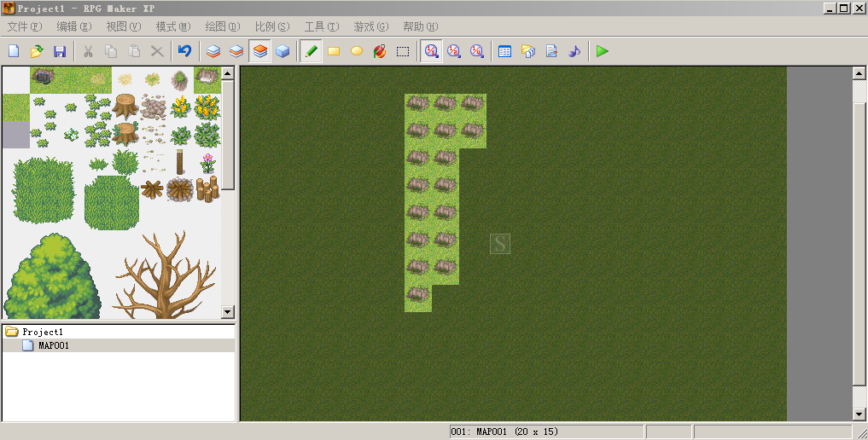Minimize the RPG Maker XP window

(830, 9)
